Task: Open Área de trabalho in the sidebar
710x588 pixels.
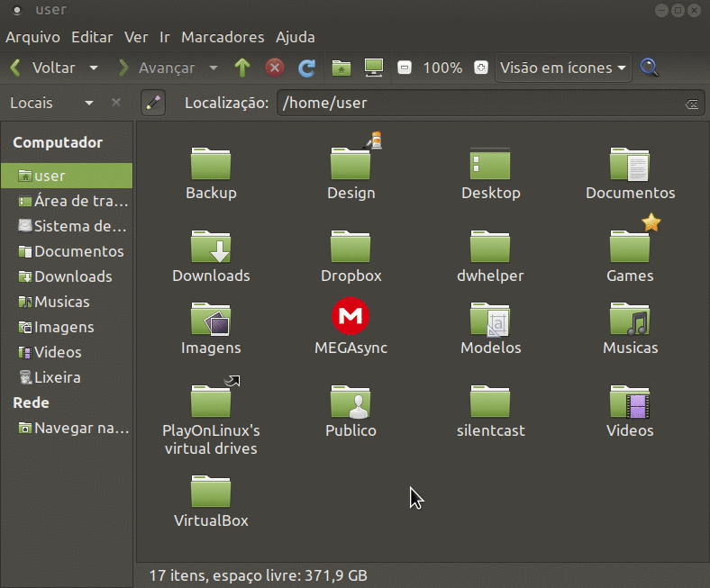Action: pos(67,201)
